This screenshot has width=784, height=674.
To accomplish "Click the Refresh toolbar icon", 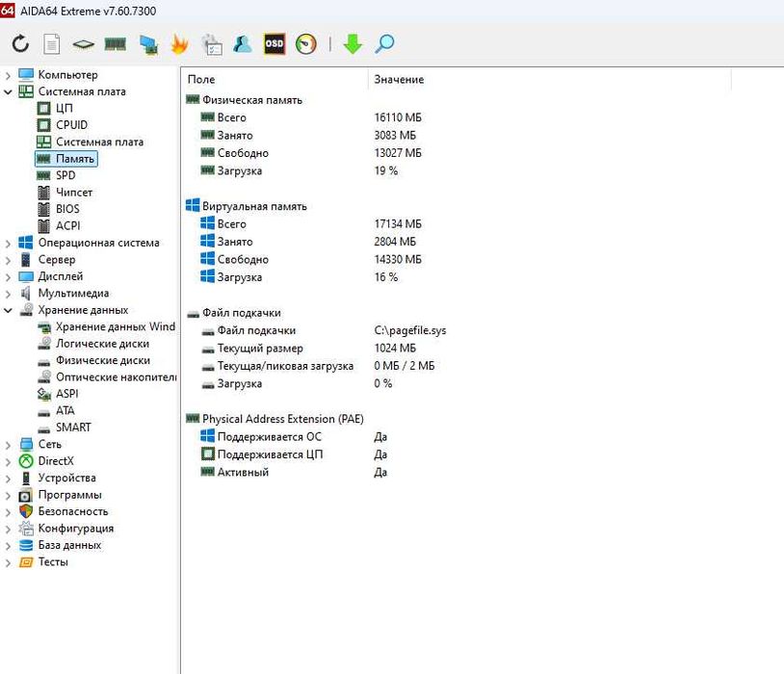I will pos(20,44).
